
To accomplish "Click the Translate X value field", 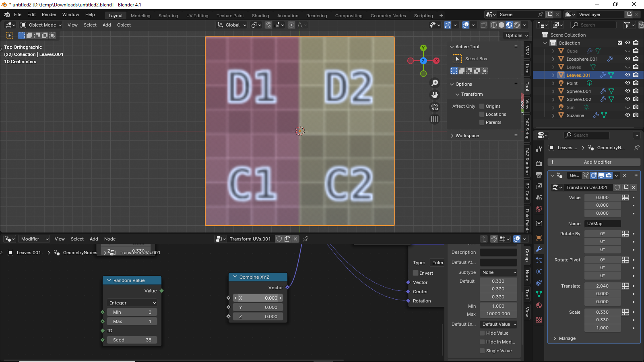I will pos(603,286).
